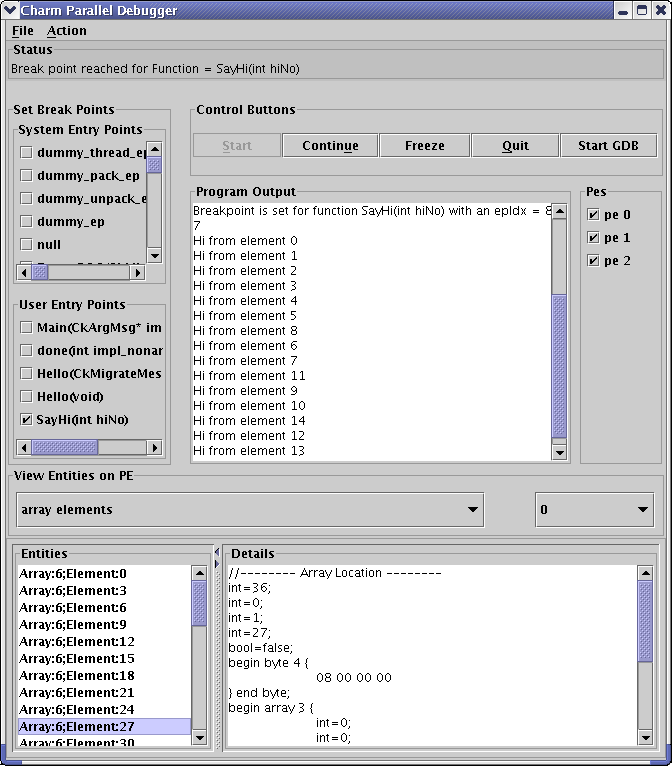The height and width of the screenshot is (766, 672).
Task: Select entity Array:6;Element:18
Action: [105, 676]
